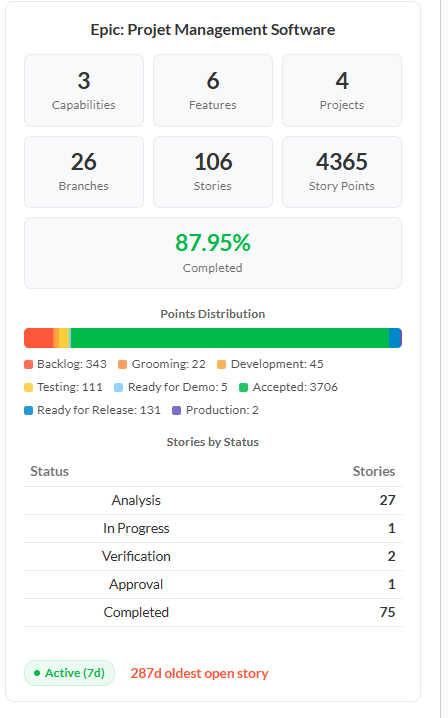Click the Backlog legend color swatch
The height and width of the screenshot is (718, 448).
(x=28, y=364)
